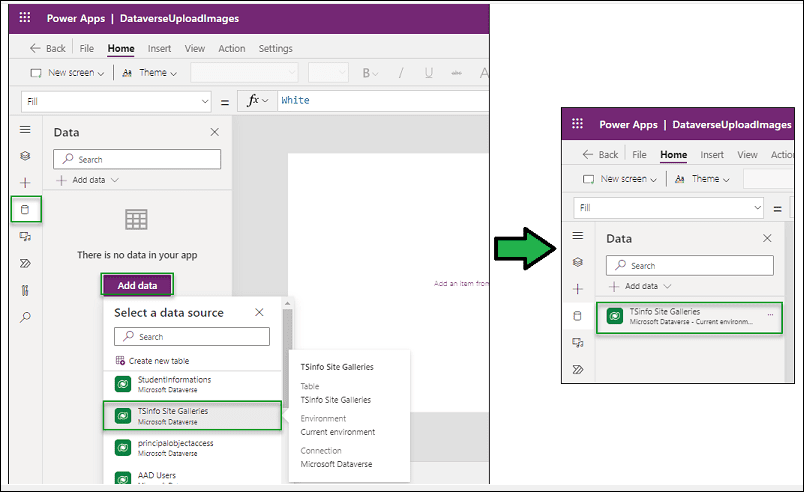Screen dimensions: 804x492
Task: Close the Data panel in right window
Action: [x=767, y=238]
